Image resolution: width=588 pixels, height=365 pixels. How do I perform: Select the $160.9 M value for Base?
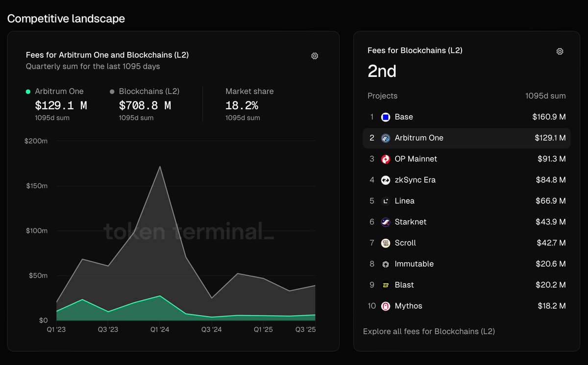tap(549, 117)
